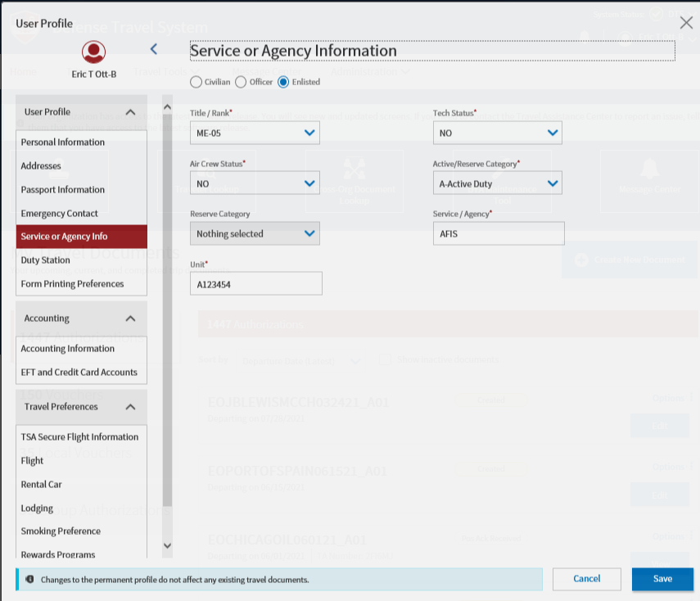Click the back chevron beside the profile heading
The image size is (700, 601).
153,49
